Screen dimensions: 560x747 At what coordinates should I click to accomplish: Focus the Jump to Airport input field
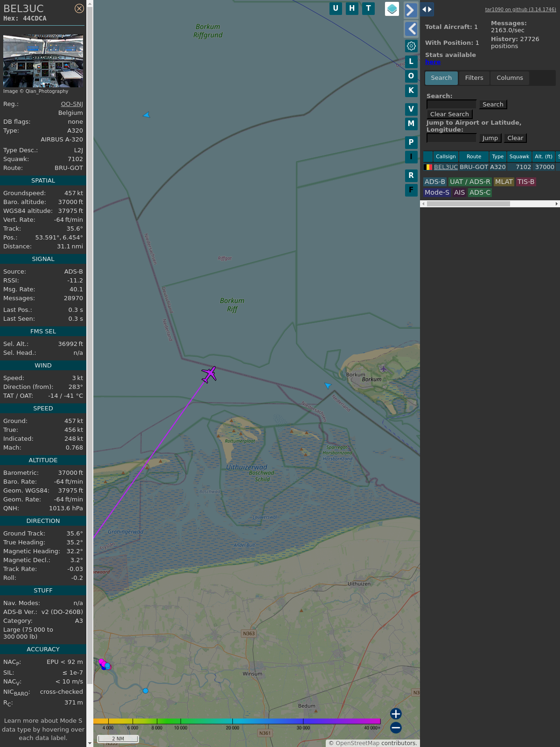coord(451,138)
